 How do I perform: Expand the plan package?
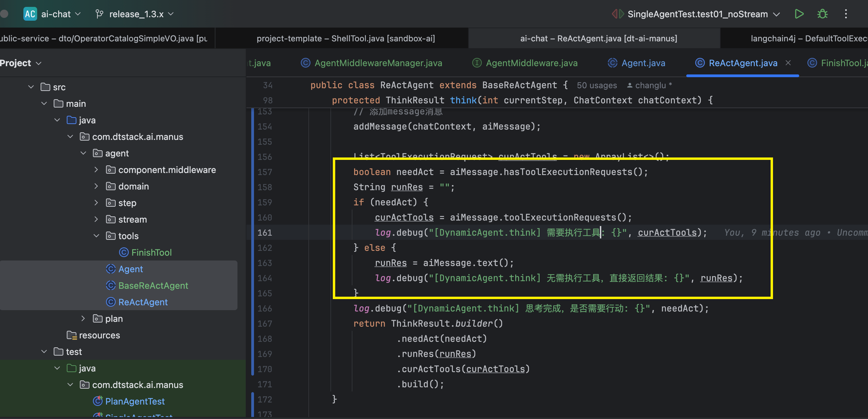[83, 319]
